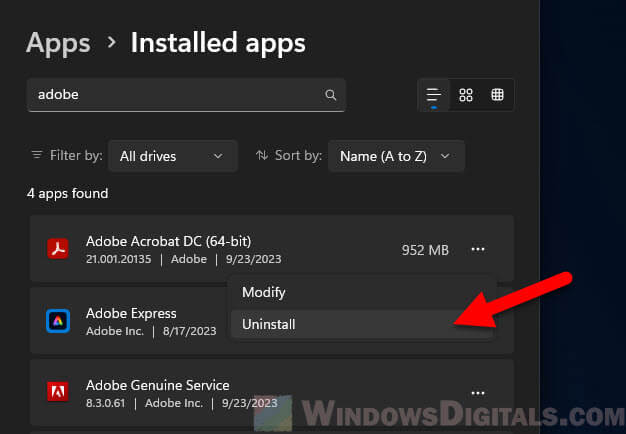Viewport: 626px width, 434px height.
Task: Click version 21.001.20135 text
Action: pos(119,259)
